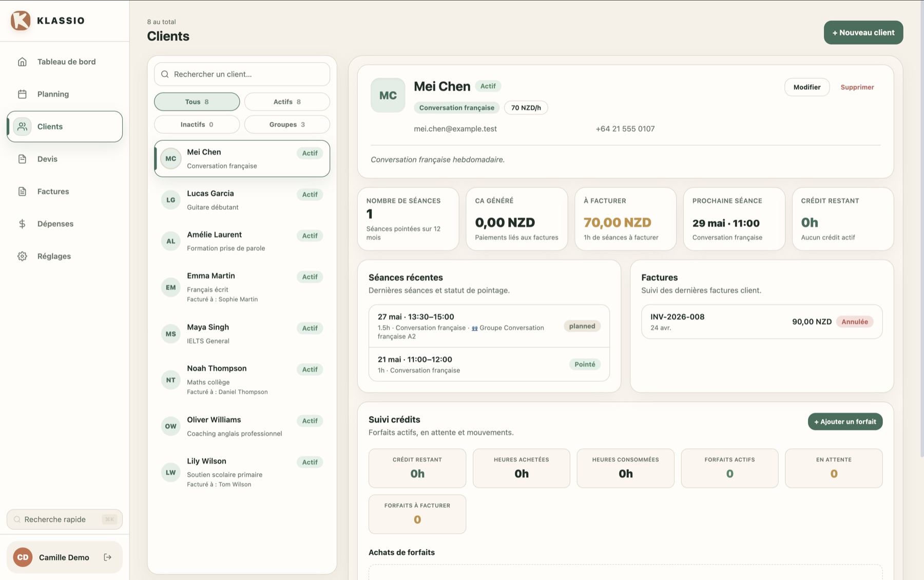Click the document icon beside Devis
The height and width of the screenshot is (580, 924).
tap(22, 159)
